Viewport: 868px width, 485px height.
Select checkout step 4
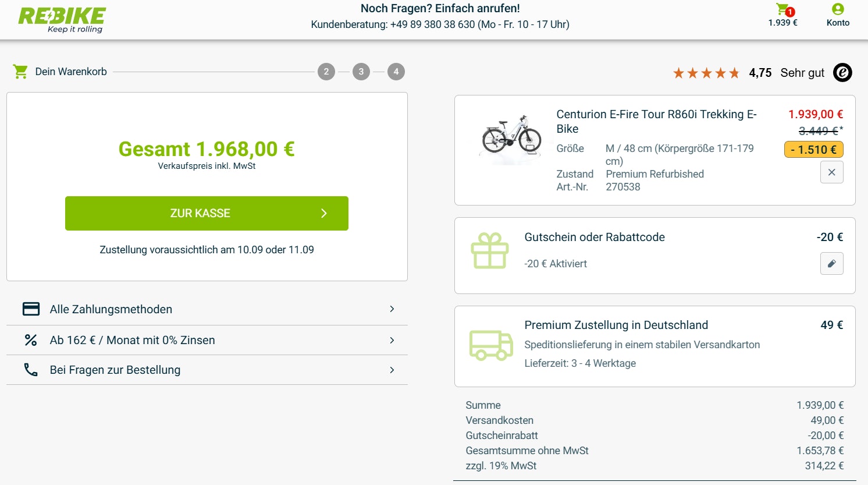click(x=396, y=71)
